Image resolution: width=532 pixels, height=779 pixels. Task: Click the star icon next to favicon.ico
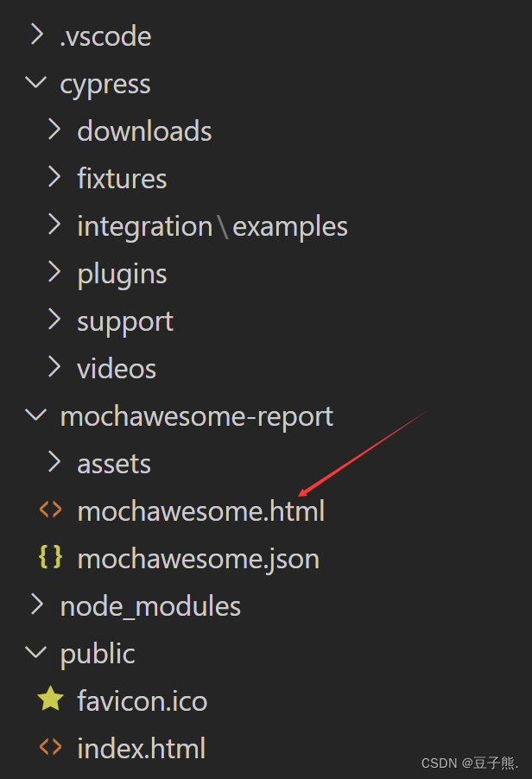(x=51, y=700)
